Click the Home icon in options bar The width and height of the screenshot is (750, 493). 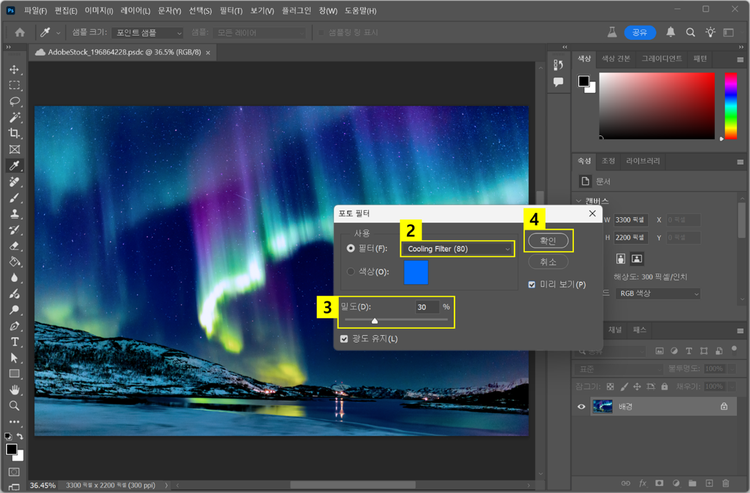[20, 33]
